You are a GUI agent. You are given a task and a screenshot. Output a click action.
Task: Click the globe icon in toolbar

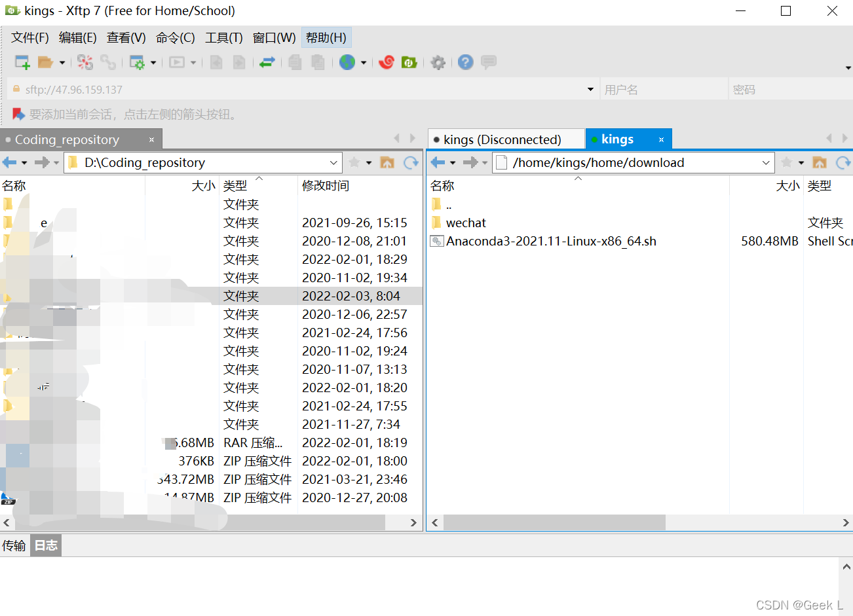pos(347,62)
